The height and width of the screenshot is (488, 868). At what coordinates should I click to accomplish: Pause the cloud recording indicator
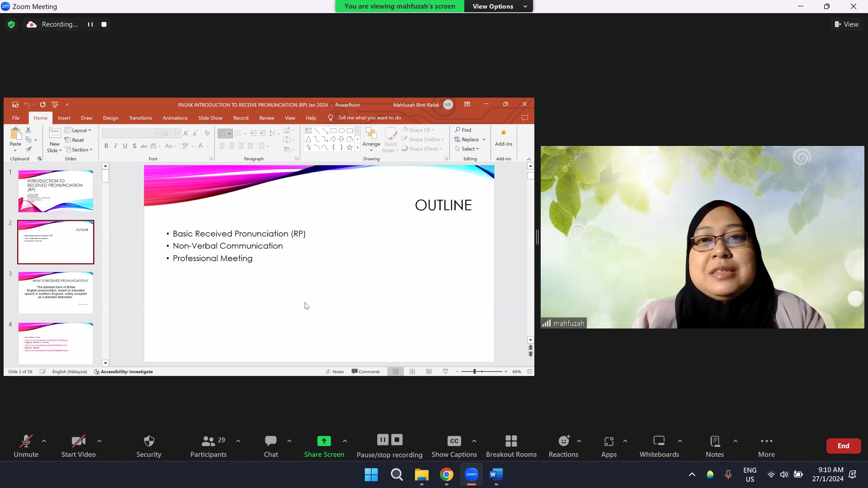[90, 24]
